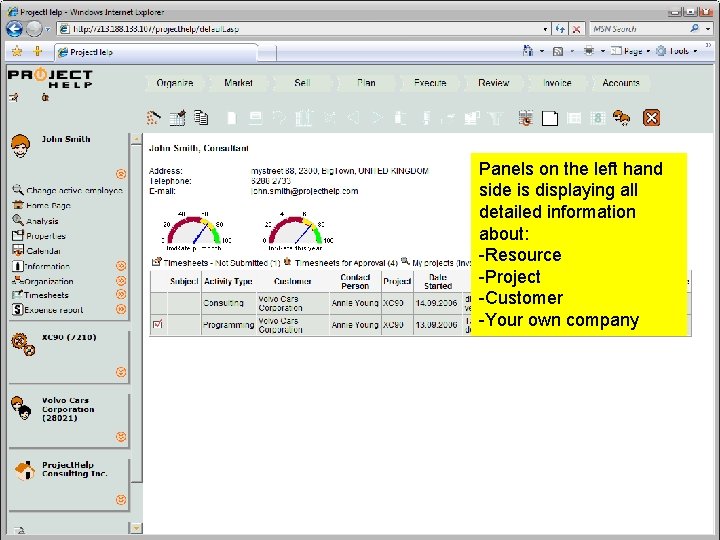Open the Organize menu
Viewport: 720px width, 540px height.
[174, 83]
